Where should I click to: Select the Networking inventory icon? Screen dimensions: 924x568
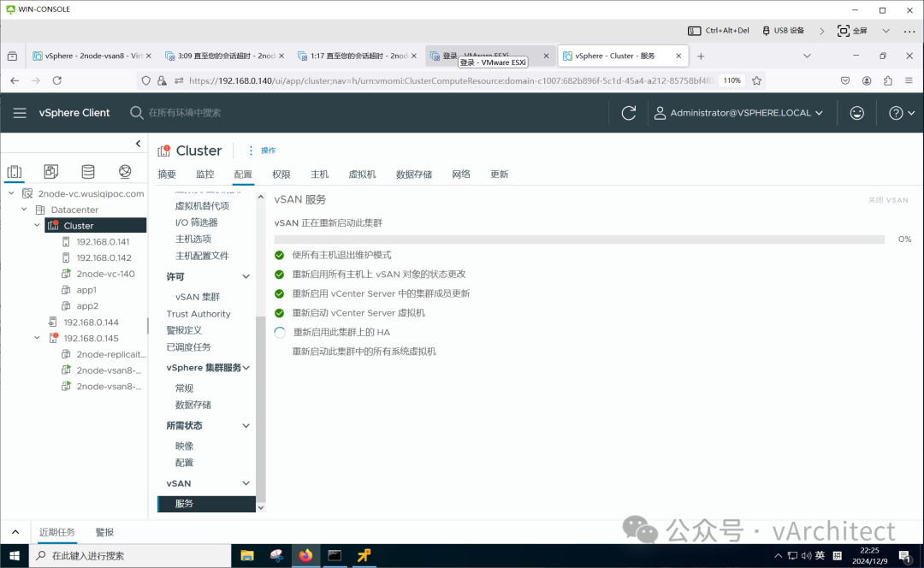coord(125,171)
